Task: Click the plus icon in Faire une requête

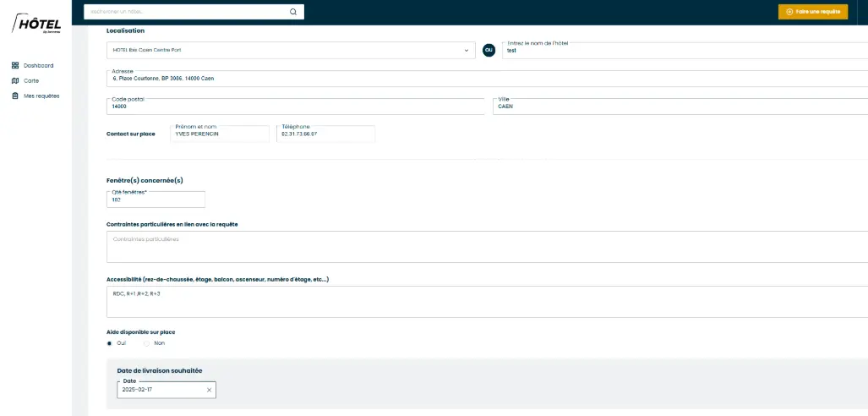Action: (789, 12)
